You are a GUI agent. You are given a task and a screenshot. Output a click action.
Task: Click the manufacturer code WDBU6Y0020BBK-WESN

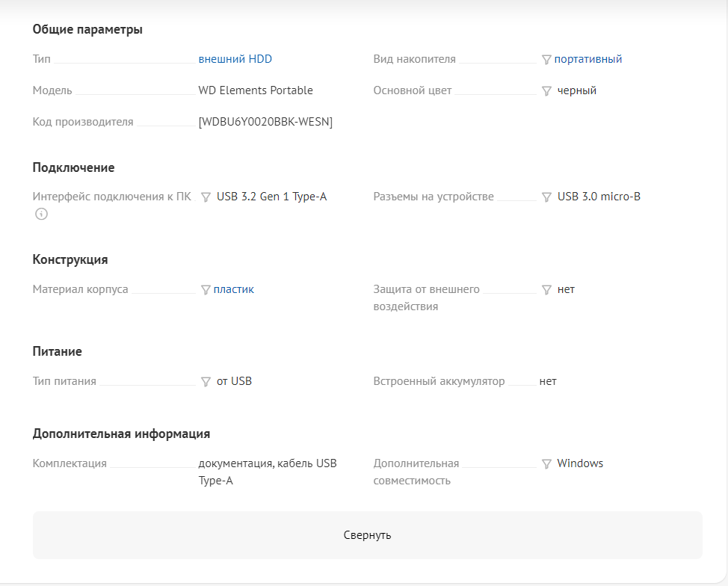click(x=265, y=122)
